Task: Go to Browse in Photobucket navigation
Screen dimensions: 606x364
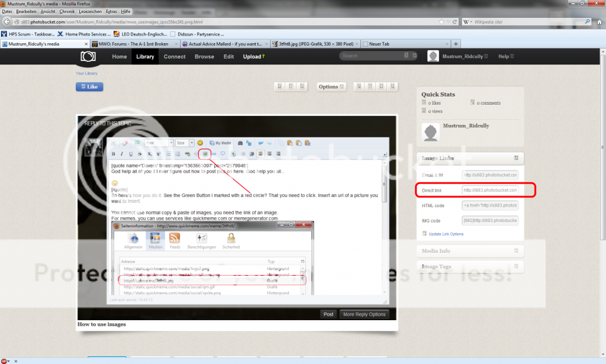Action: click(x=204, y=57)
